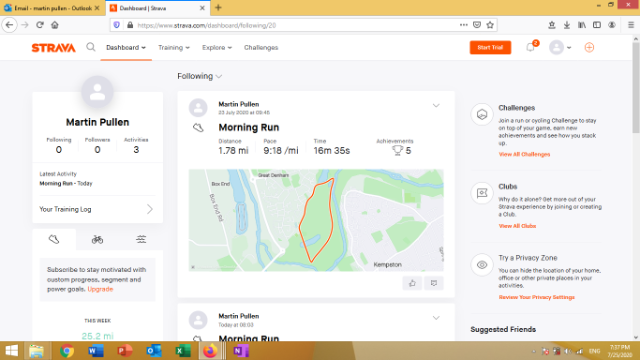Open the Training menu
Screen dimensions: 640x360
174,47
